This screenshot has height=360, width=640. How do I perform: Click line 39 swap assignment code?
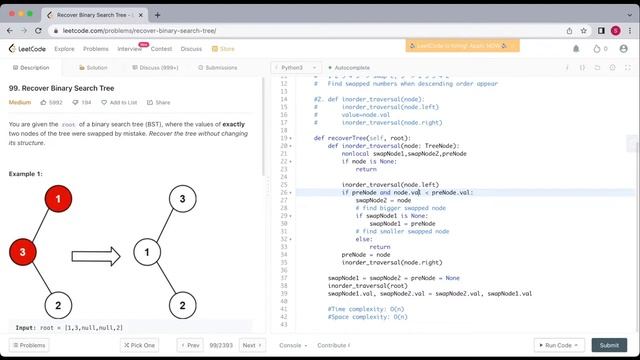pyautogui.click(x=430, y=293)
